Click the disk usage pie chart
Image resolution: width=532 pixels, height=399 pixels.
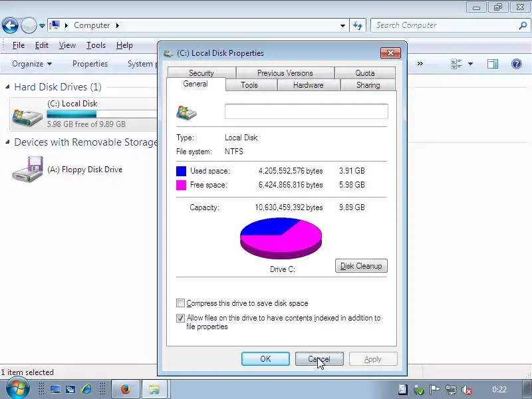click(x=281, y=239)
